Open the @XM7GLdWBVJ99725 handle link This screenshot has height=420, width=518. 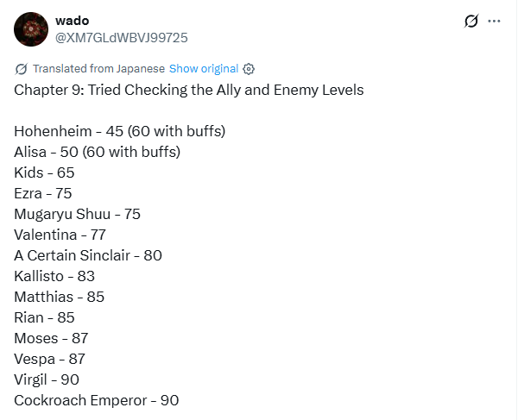pos(121,38)
